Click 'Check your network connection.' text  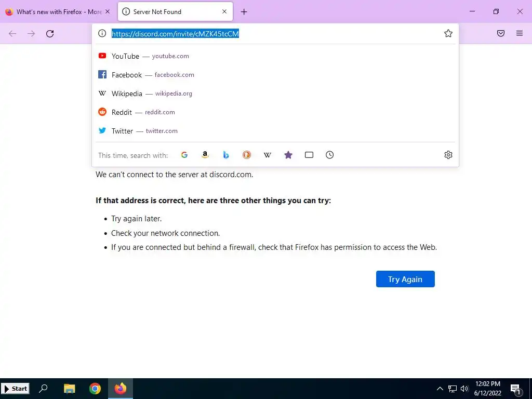pyautogui.click(x=166, y=233)
